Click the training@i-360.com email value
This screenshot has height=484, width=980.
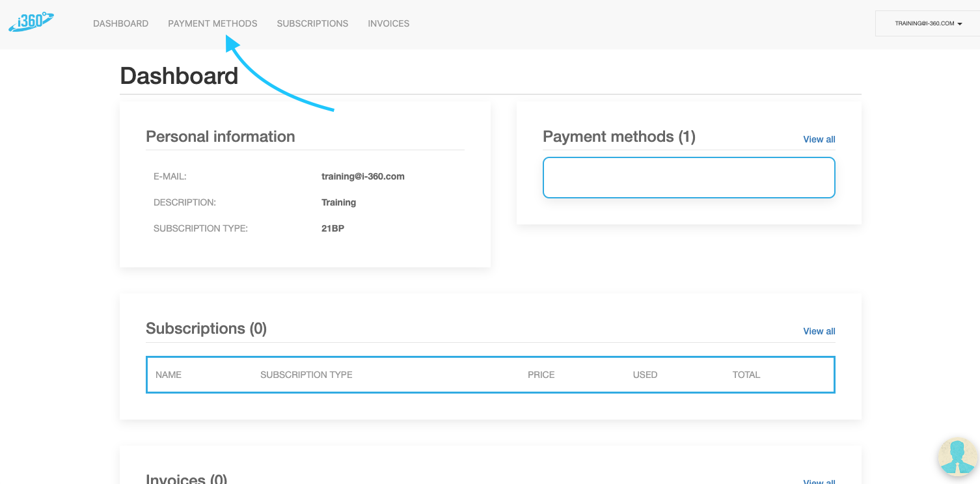coord(363,176)
